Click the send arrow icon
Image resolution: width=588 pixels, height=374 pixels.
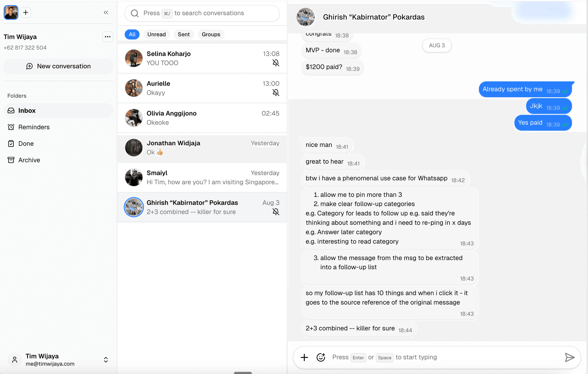click(x=569, y=357)
